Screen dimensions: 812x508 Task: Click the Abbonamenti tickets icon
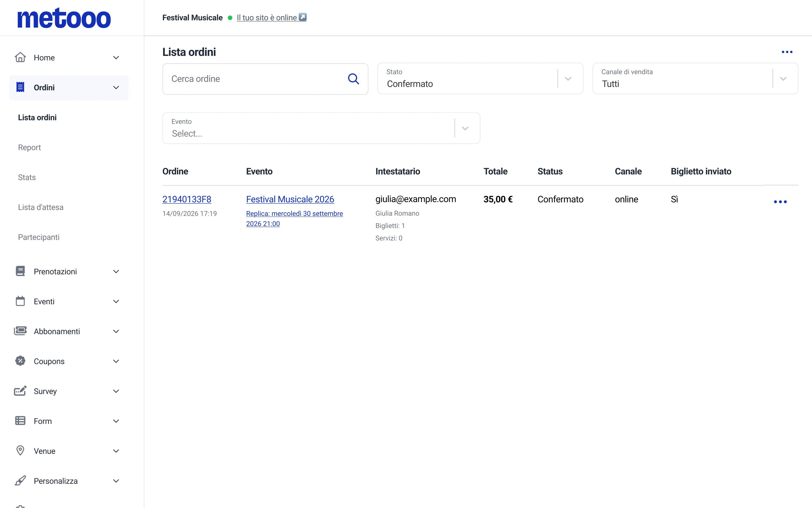point(20,331)
